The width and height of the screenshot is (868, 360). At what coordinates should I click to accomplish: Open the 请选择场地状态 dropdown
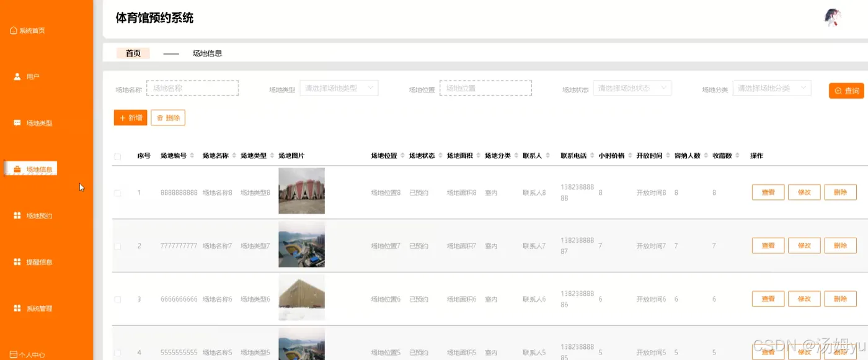tap(632, 88)
